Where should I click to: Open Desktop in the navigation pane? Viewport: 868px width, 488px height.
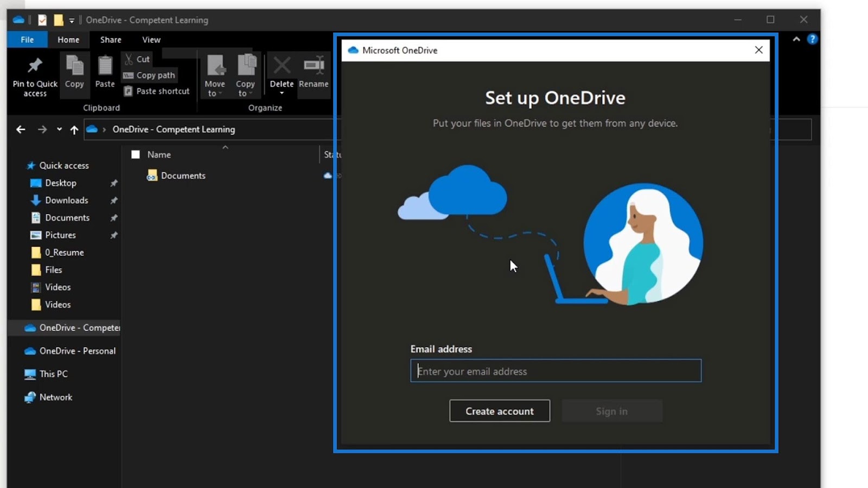61,183
